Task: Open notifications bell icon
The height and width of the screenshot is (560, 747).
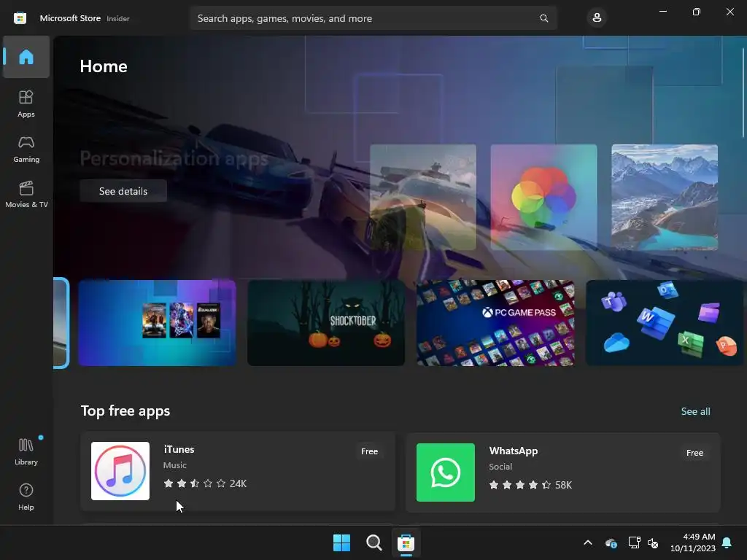Action: pos(727,542)
